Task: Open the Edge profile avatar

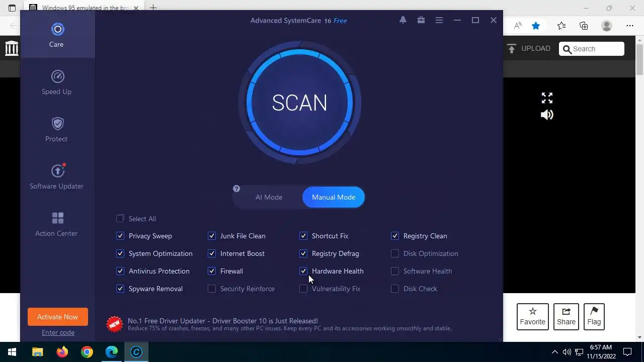Action: pos(607,26)
